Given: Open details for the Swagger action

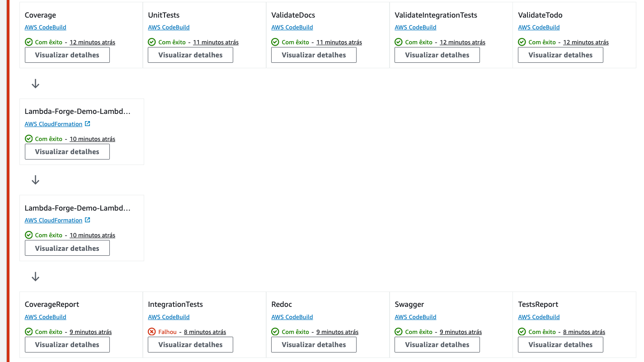Looking at the screenshot, I should 437,344.
